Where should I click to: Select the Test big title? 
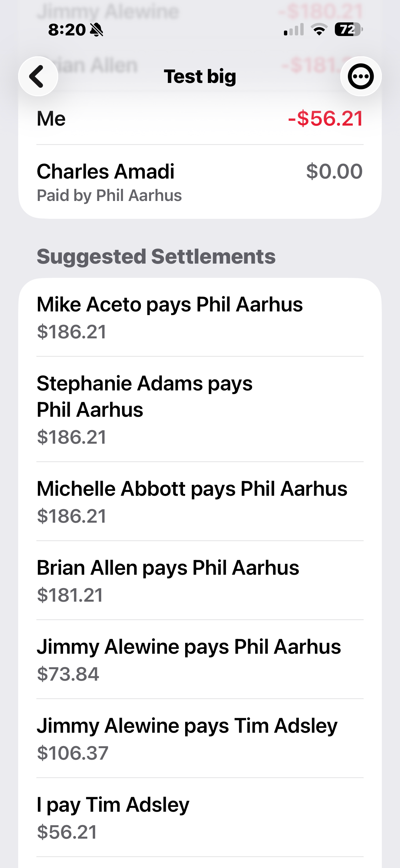click(200, 77)
